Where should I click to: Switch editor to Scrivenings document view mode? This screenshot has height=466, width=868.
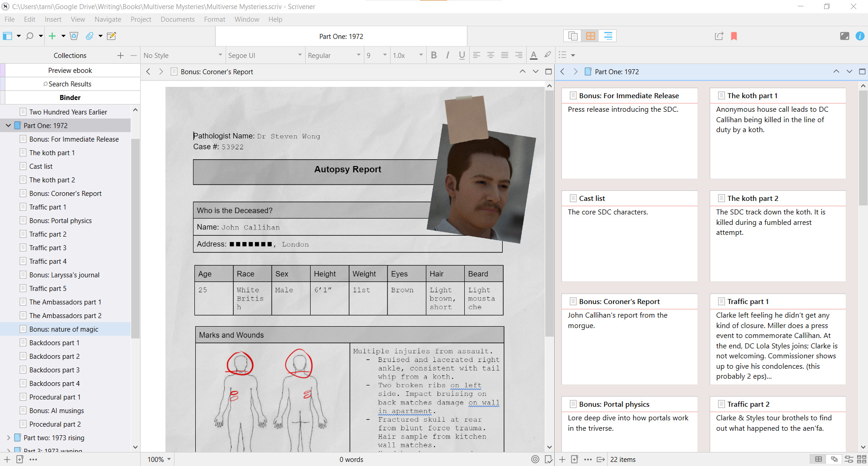[572, 35]
